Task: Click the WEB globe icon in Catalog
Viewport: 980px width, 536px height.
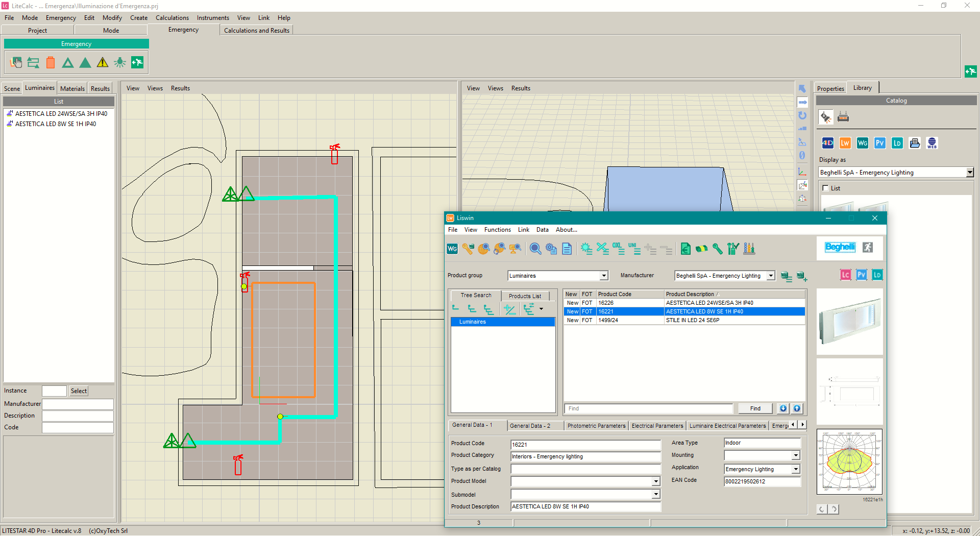Action: 932,143
